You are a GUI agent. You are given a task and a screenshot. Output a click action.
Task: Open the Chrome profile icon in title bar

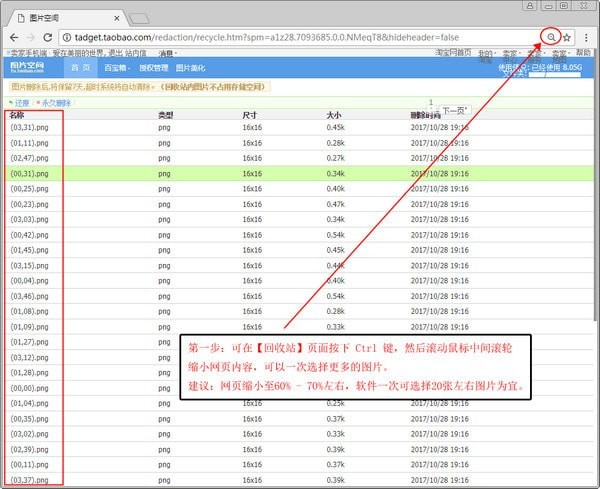[x=530, y=5]
